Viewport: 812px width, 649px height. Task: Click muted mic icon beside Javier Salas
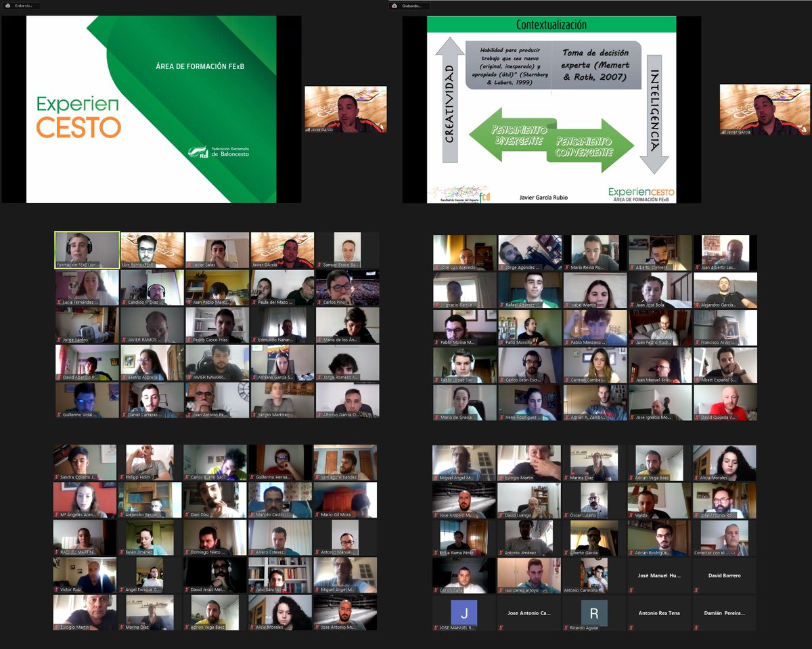click(x=190, y=265)
